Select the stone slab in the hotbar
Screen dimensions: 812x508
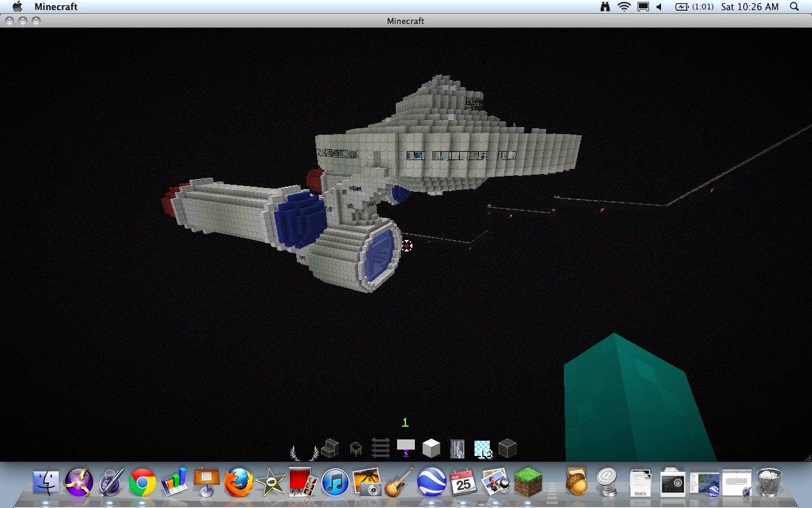406,449
